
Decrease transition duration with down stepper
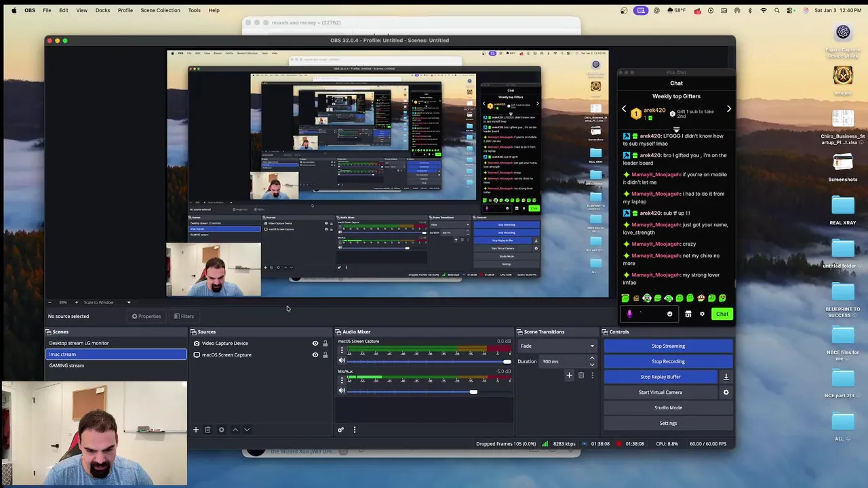pyautogui.click(x=592, y=365)
